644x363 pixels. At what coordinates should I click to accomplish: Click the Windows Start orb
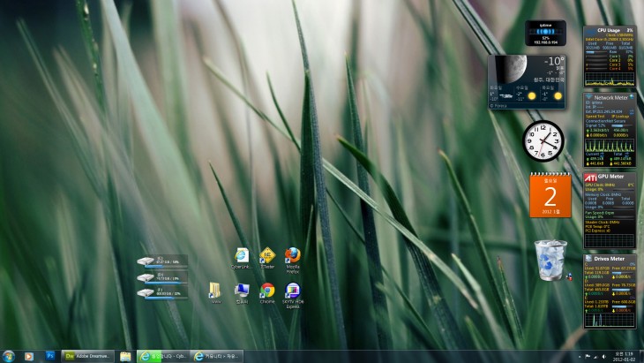(x=9, y=356)
